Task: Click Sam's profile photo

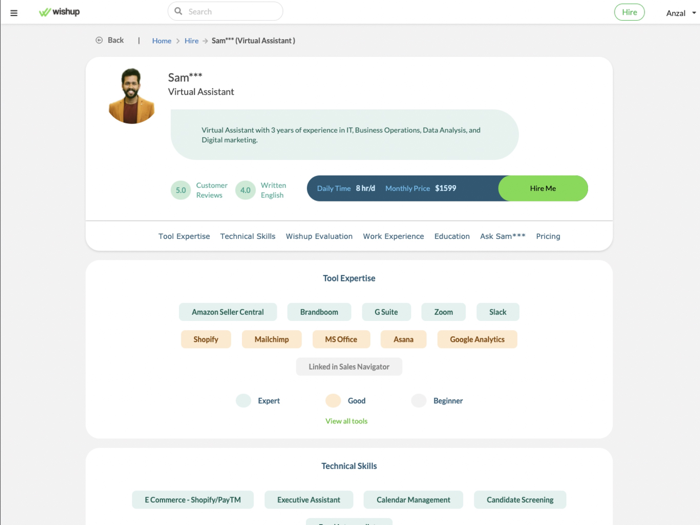Action: [x=131, y=96]
